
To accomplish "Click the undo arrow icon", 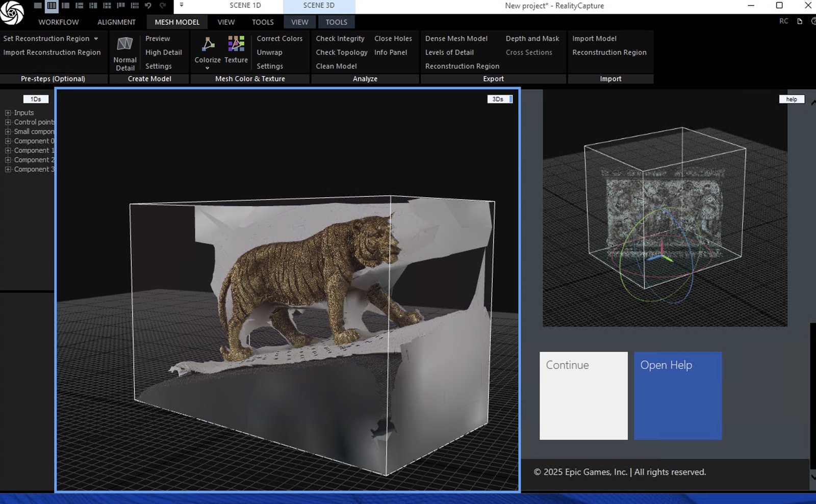I will pos(148,6).
